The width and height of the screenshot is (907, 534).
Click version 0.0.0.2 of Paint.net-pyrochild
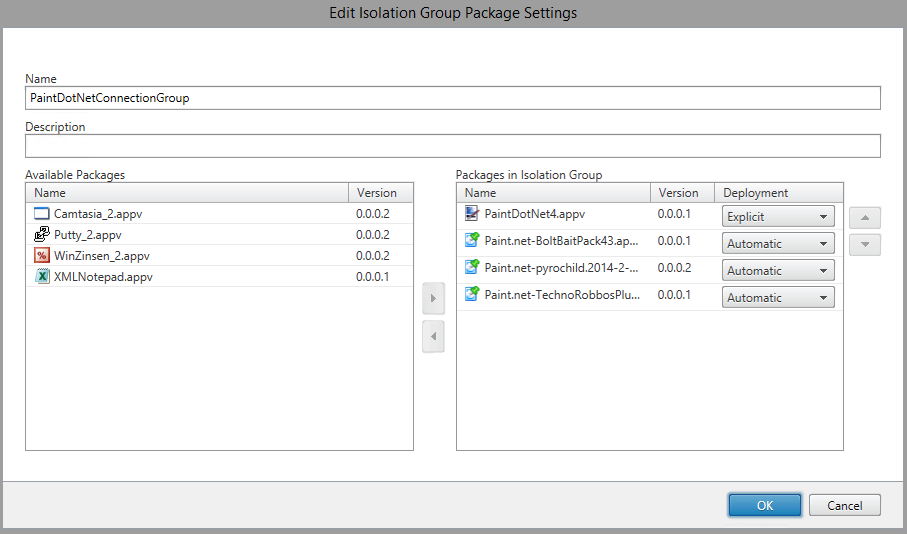tap(674, 267)
